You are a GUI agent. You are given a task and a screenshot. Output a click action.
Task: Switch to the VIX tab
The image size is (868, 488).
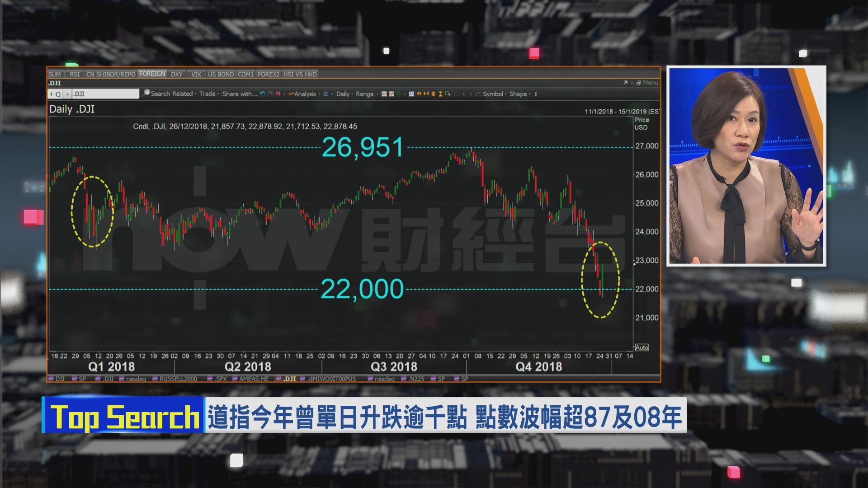click(x=196, y=74)
